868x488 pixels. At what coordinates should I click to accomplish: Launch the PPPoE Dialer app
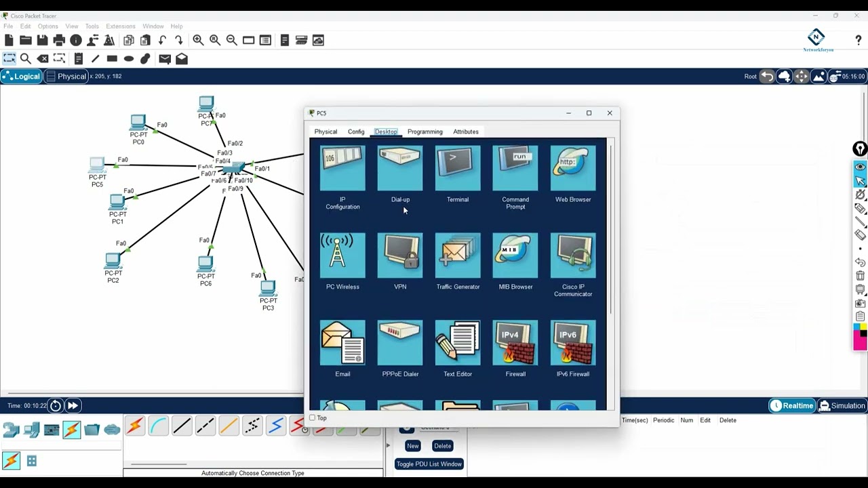coord(400,349)
